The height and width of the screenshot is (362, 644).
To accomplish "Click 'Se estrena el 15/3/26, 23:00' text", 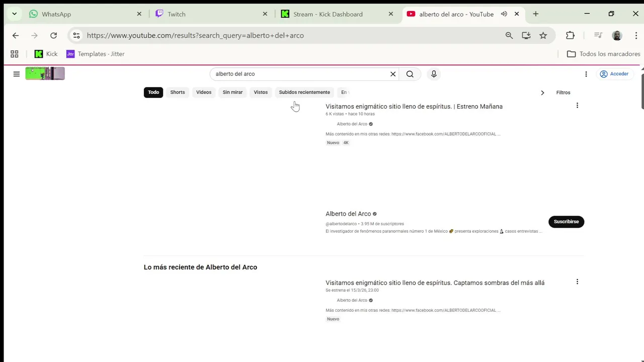I will [x=352, y=290].
